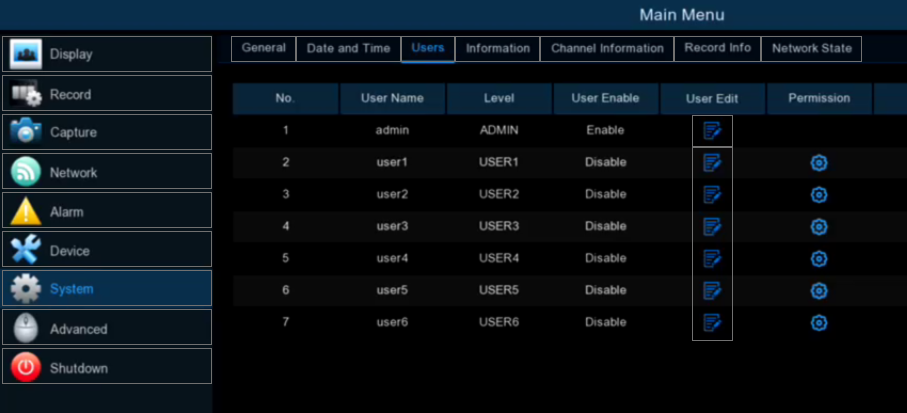The width and height of the screenshot is (907, 413).
Task: Click the User Name column header
Action: [392, 98]
